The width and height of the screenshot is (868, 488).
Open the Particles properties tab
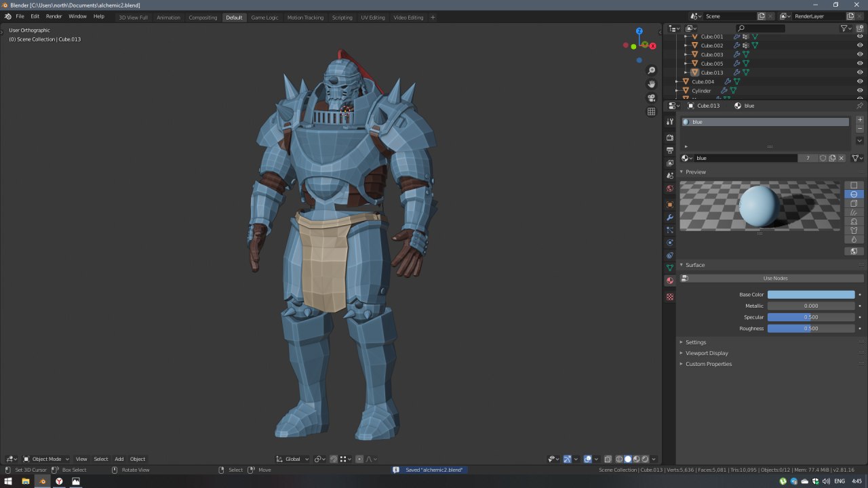tap(670, 230)
